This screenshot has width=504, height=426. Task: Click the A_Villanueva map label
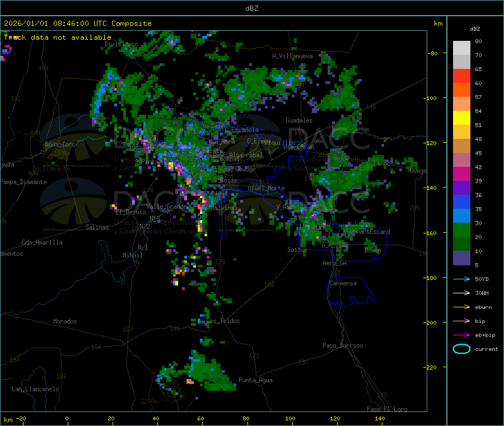(292, 56)
